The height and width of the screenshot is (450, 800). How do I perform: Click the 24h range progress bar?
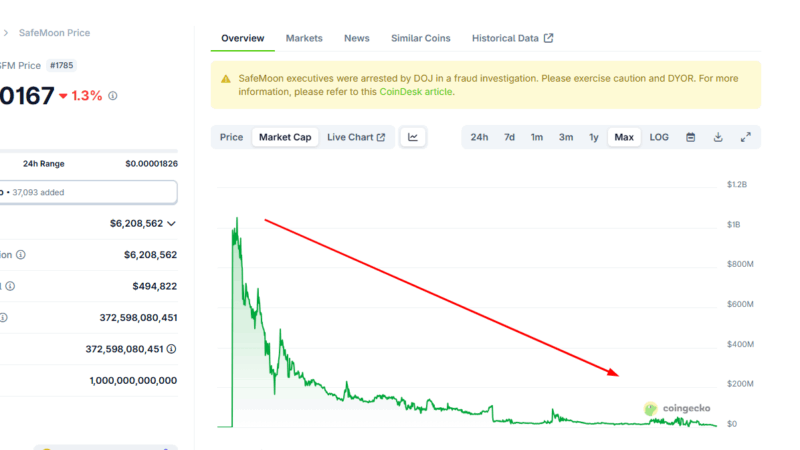(x=89, y=151)
